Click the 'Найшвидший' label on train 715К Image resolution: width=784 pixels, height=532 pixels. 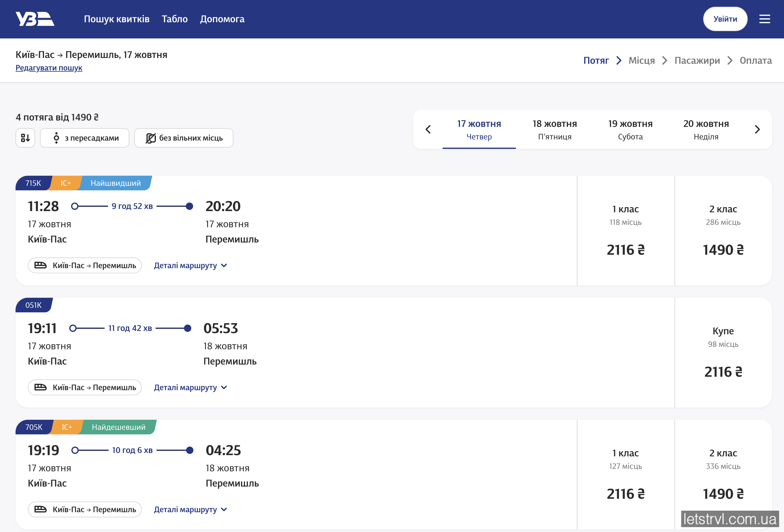click(x=116, y=183)
